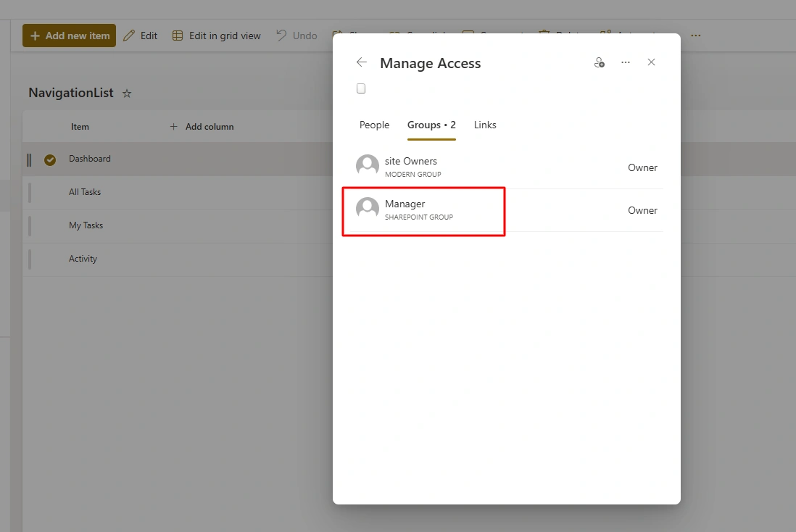Image resolution: width=796 pixels, height=532 pixels.
Task: Click Owner permission beside Manager
Action: tap(642, 210)
